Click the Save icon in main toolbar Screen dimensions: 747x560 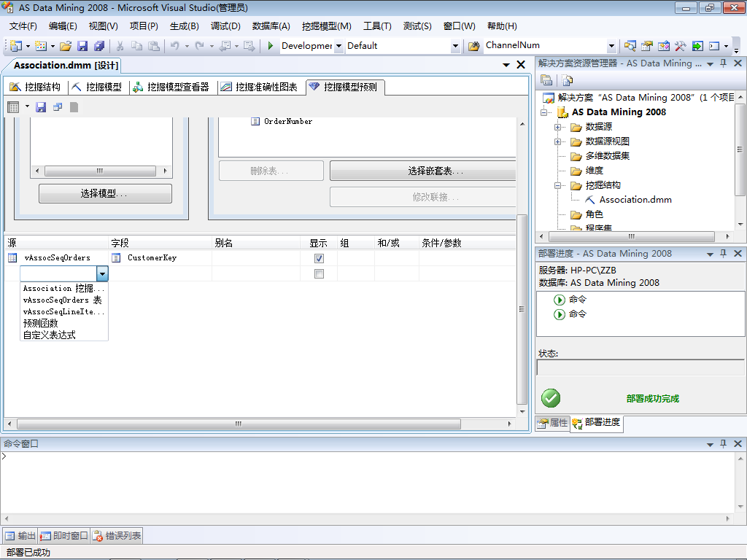click(x=82, y=46)
